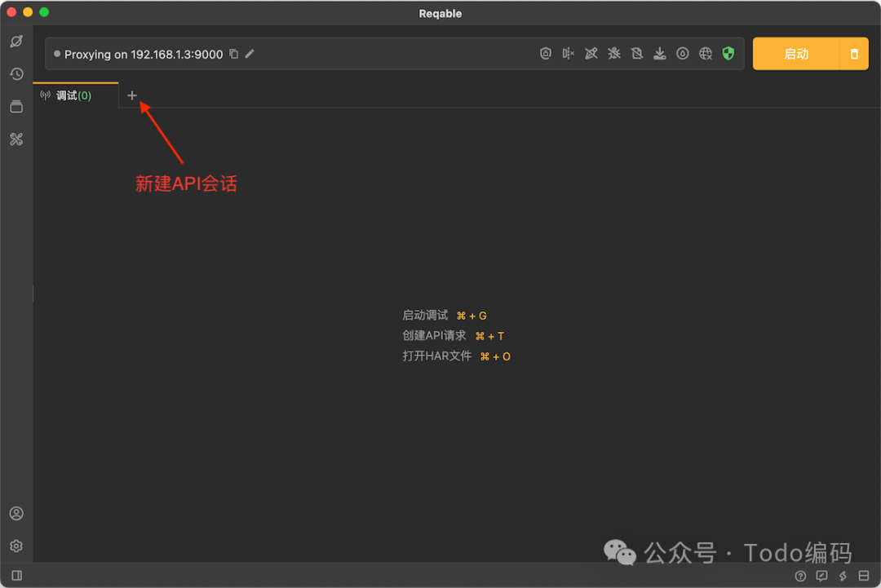Open the collections panel from the sidebar
Viewport: 881px width, 588px height.
[x=16, y=106]
